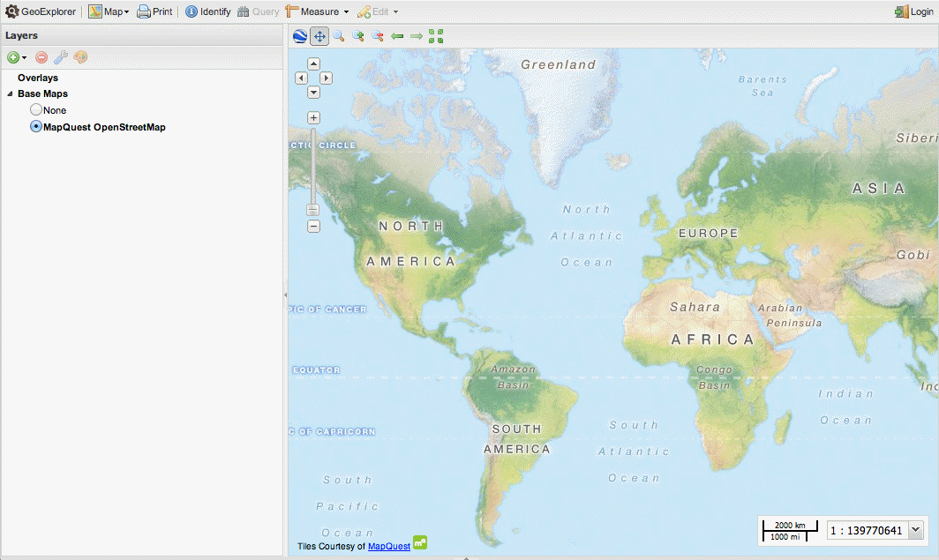939x560 pixels.
Task: Click the MapQuest attribution link
Action: tap(388, 544)
